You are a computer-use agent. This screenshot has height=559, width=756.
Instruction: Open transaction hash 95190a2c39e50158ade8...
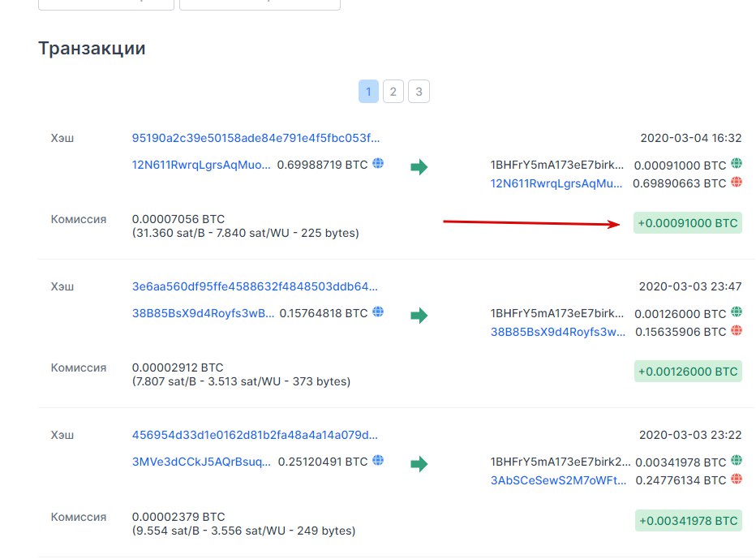tap(256, 138)
